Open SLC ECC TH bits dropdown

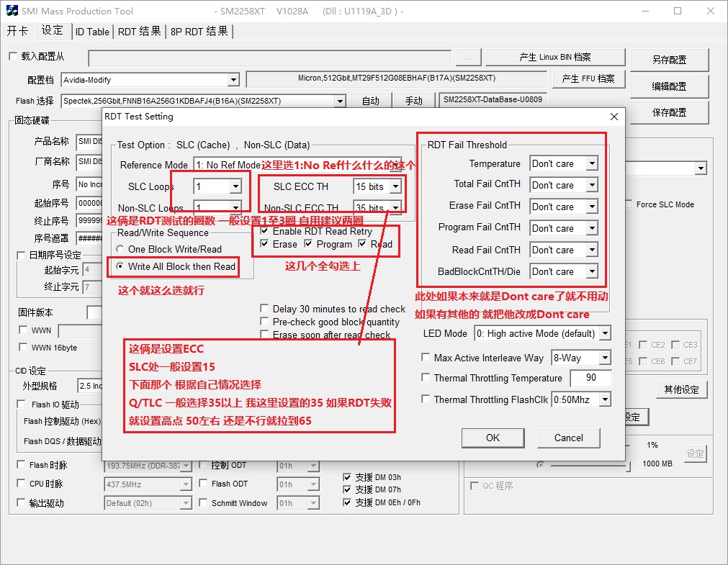pos(395,186)
